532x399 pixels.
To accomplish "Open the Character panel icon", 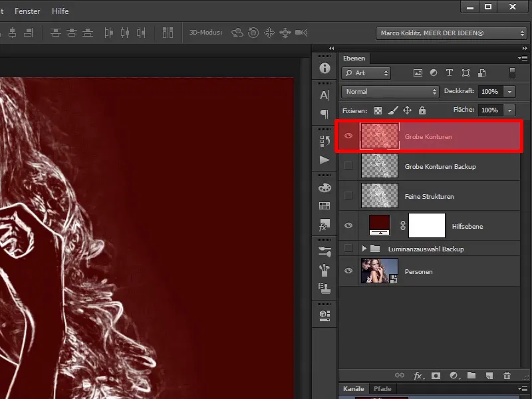I will (x=325, y=95).
